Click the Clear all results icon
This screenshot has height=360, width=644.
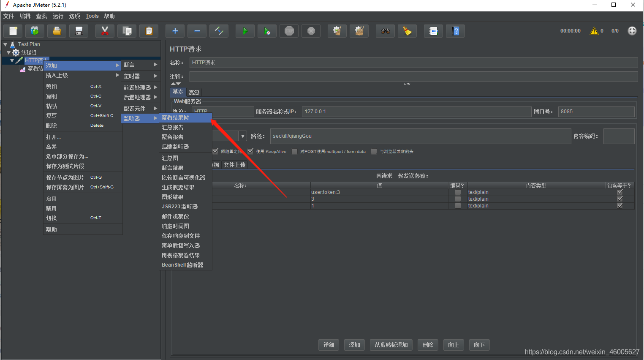tap(359, 31)
